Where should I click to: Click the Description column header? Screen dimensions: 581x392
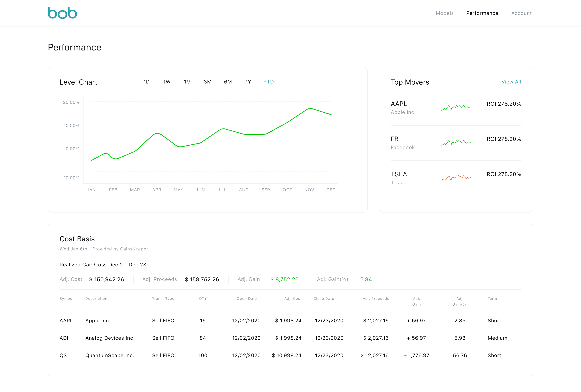tap(96, 299)
